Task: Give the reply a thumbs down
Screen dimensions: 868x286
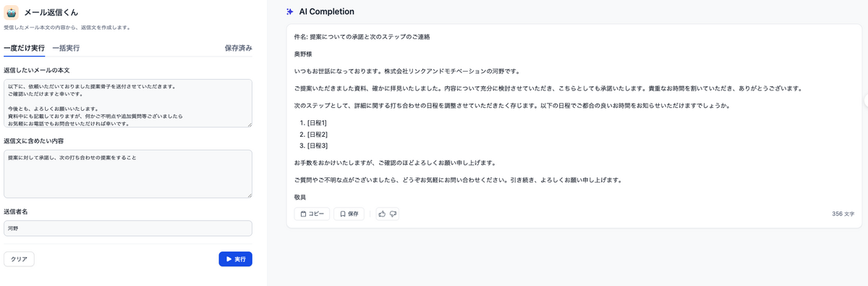Action: (393, 214)
